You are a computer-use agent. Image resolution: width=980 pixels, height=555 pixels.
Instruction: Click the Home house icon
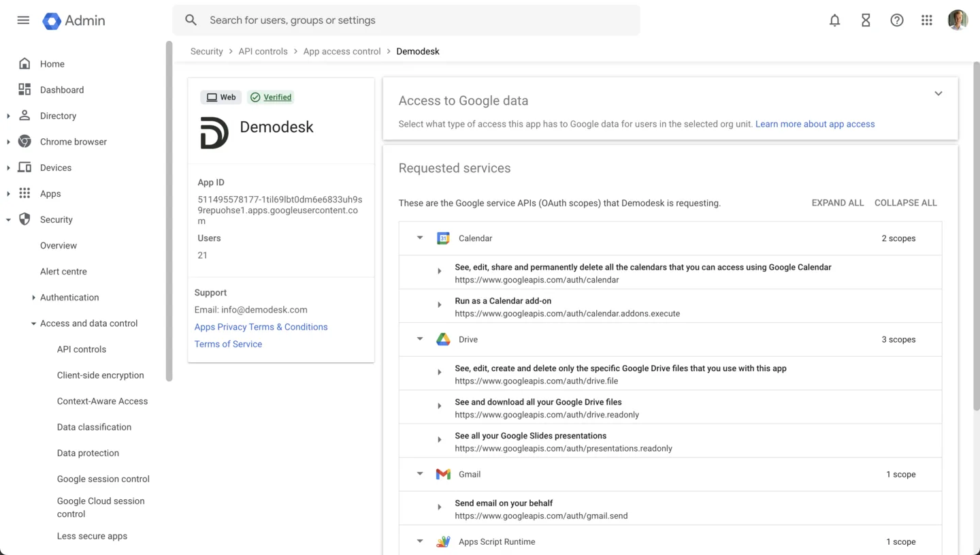24,64
